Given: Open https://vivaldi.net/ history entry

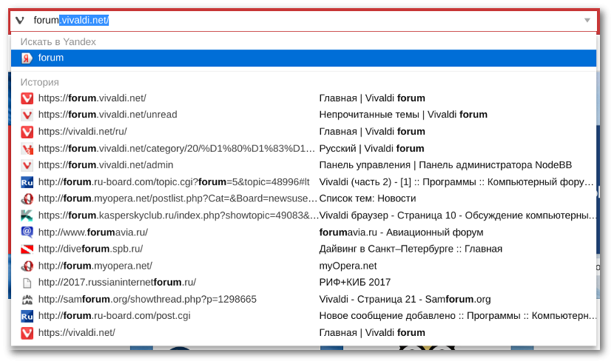Looking at the screenshot, I should pos(303,333).
